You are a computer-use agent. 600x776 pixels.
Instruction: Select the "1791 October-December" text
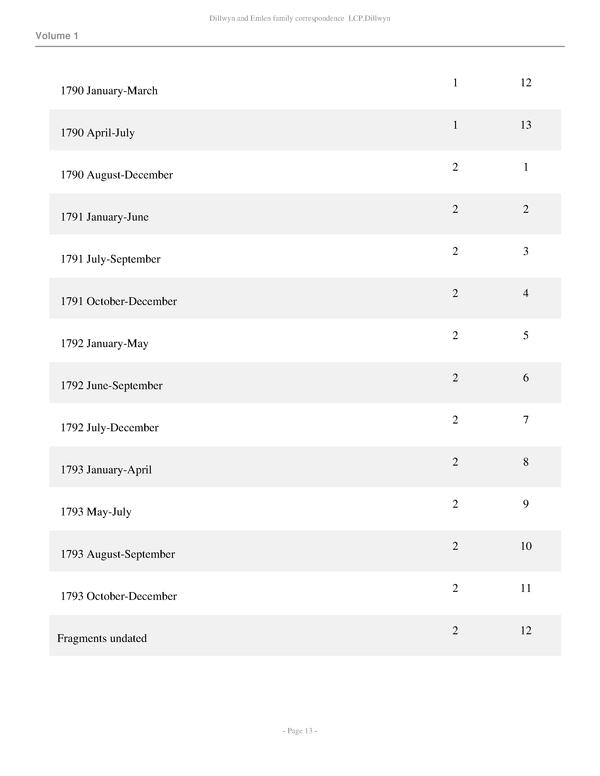[118, 301]
